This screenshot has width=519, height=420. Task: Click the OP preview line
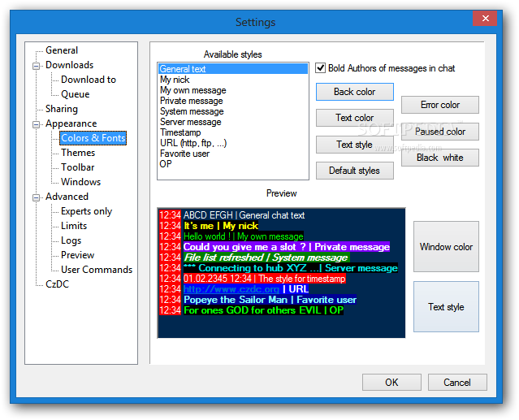click(x=263, y=310)
